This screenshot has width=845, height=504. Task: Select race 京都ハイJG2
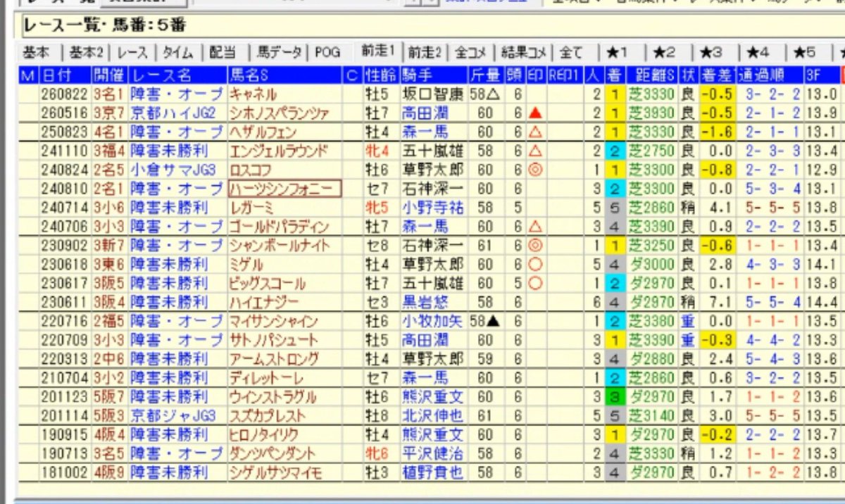tap(174, 113)
